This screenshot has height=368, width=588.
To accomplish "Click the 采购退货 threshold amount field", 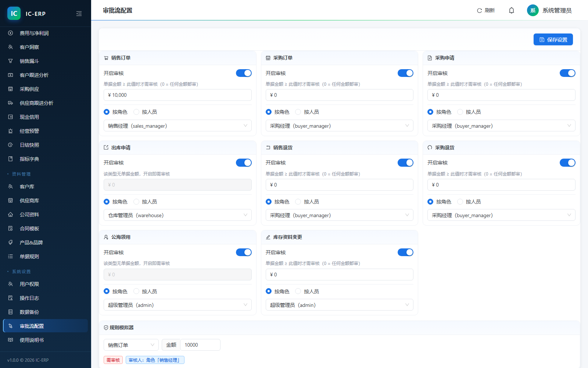I will [501, 185].
